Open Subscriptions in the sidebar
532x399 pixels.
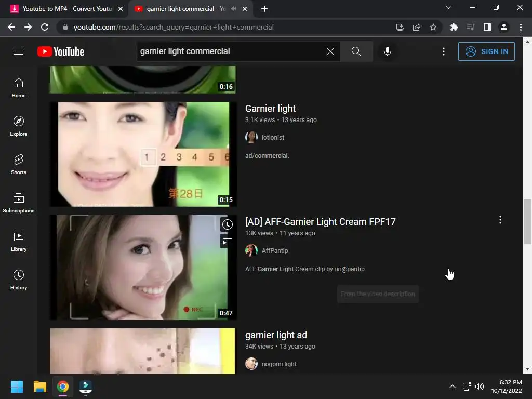click(x=19, y=203)
